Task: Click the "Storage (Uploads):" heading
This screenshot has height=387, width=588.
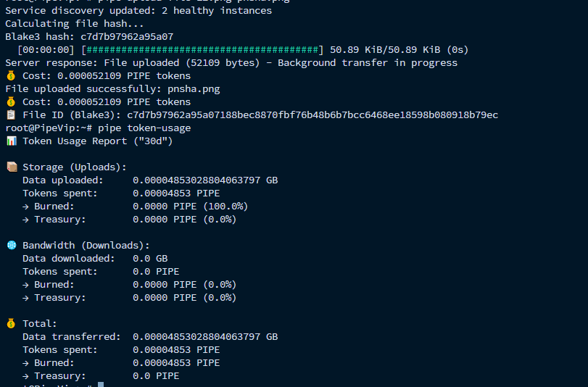Action: [75, 167]
